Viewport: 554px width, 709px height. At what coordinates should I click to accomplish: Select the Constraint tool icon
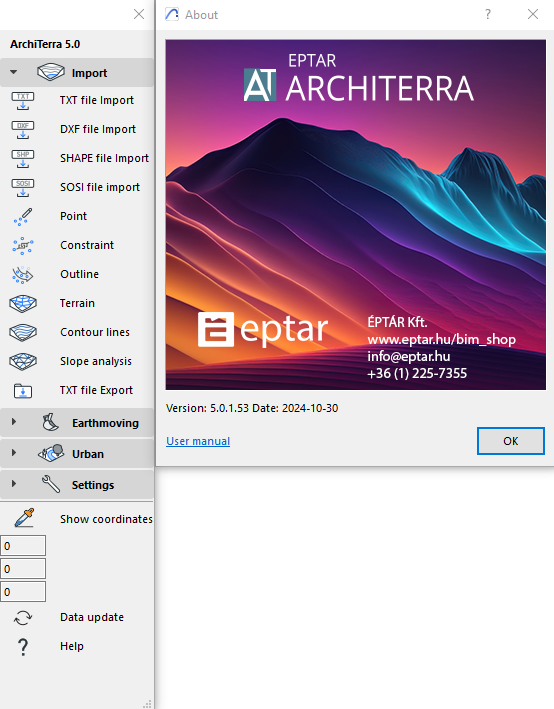[x=23, y=246]
